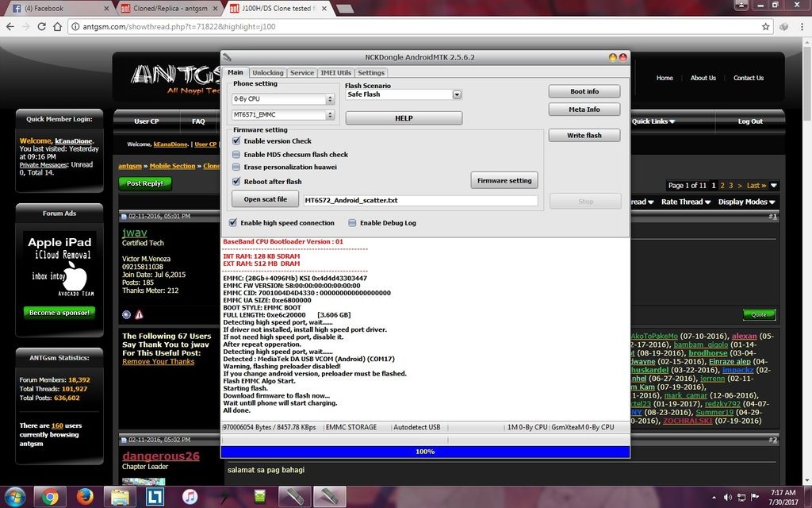
Task: Click the Open scat file button
Action: (265, 198)
